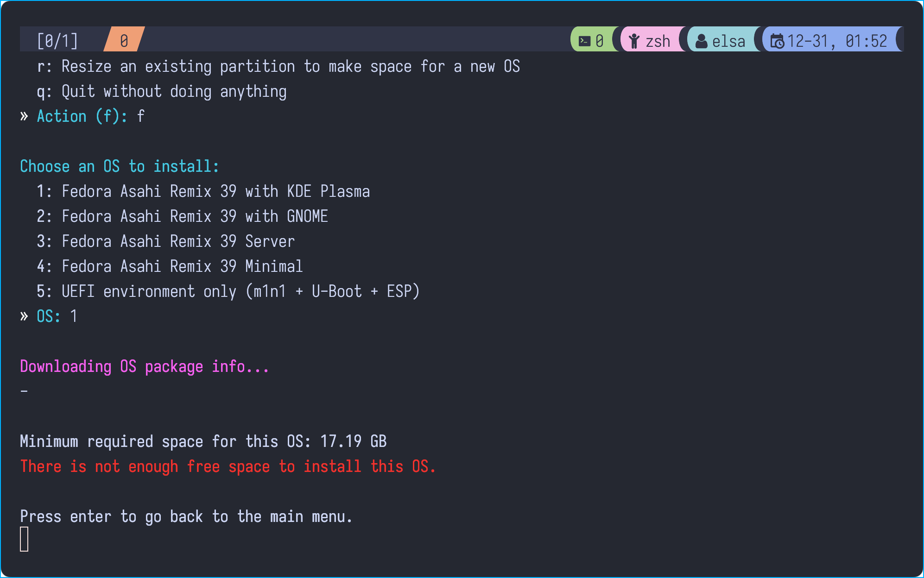Click the terminal icon in the green status segment
This screenshot has width=924, height=578.
pyautogui.click(x=584, y=41)
